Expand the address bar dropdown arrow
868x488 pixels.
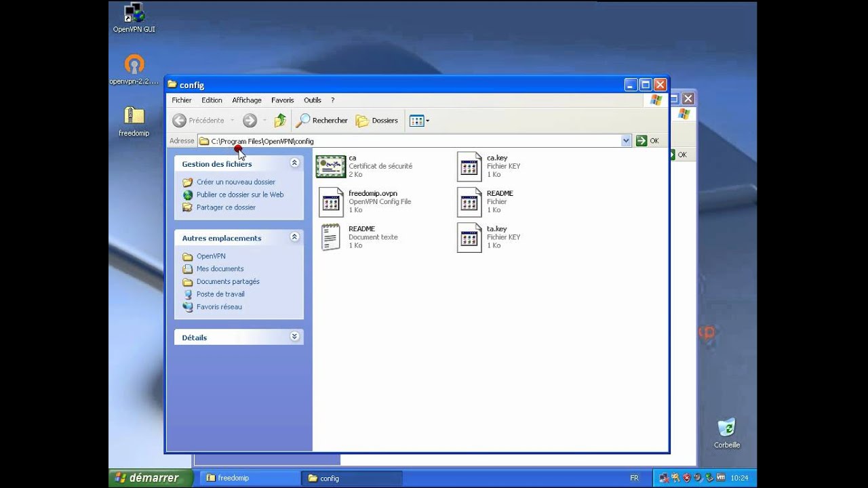point(626,141)
